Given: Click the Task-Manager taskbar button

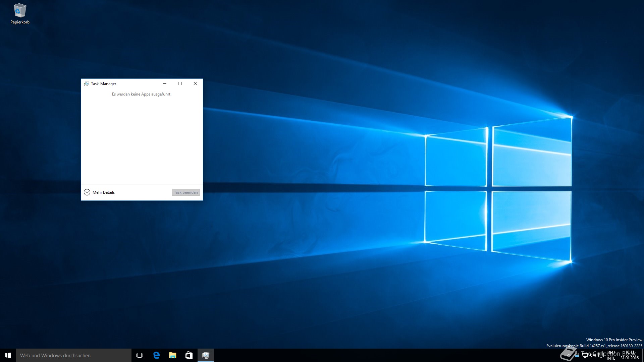Looking at the screenshot, I should pyautogui.click(x=205, y=355).
